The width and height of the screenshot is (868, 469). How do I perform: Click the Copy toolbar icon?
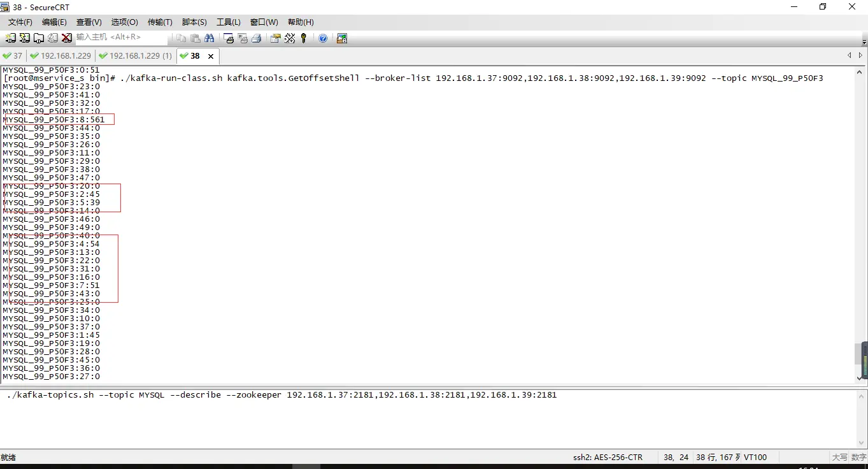181,38
